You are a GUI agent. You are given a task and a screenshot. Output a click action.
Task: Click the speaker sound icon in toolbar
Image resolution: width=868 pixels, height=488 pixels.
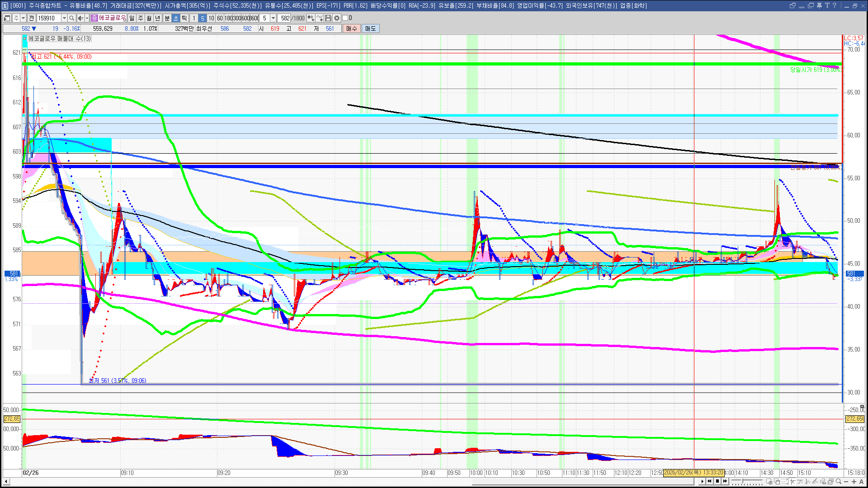80,18
